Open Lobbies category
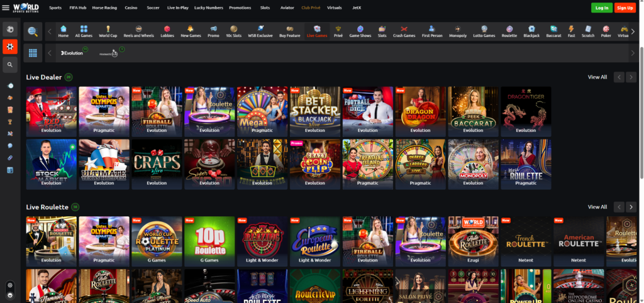 (x=167, y=31)
